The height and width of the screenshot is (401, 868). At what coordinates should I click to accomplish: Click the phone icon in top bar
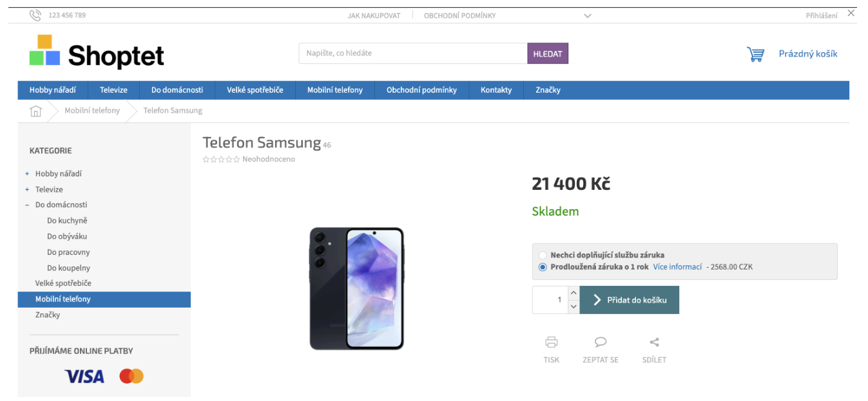click(x=35, y=15)
